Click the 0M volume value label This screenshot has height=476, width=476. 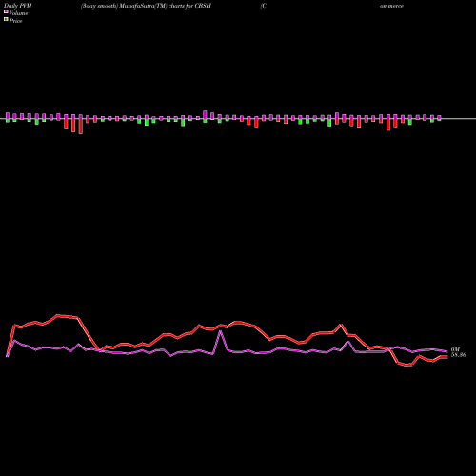tap(455, 349)
